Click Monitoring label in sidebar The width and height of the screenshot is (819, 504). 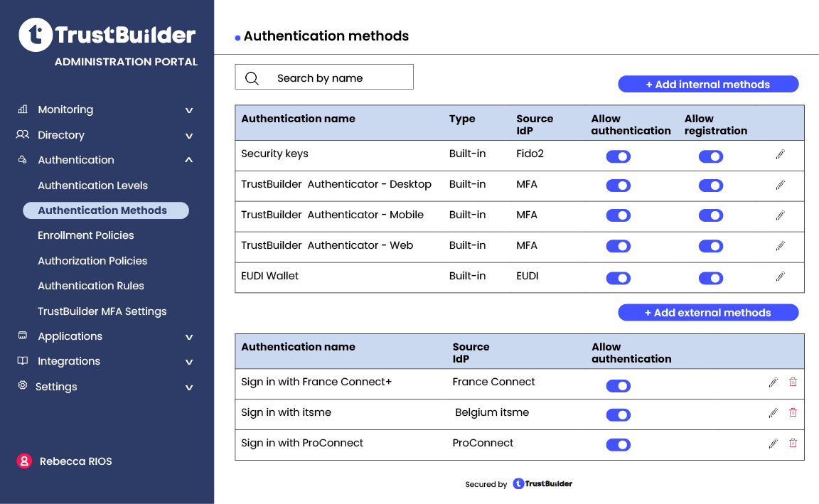[65, 109]
